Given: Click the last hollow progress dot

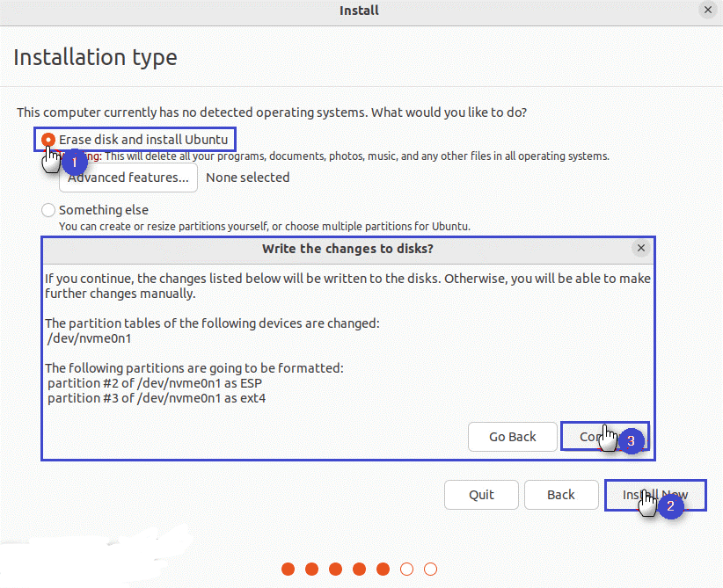Looking at the screenshot, I should coord(430,569).
